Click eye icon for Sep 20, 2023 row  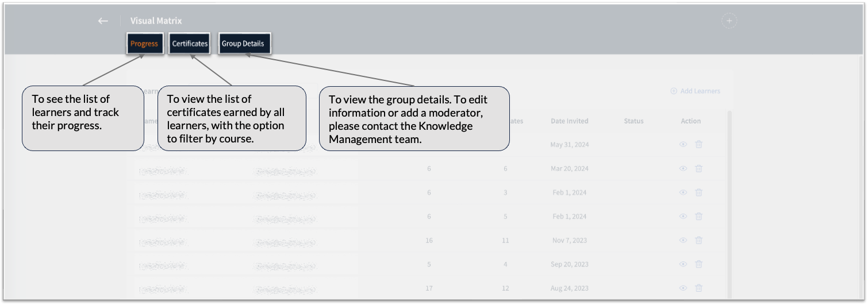tap(683, 264)
